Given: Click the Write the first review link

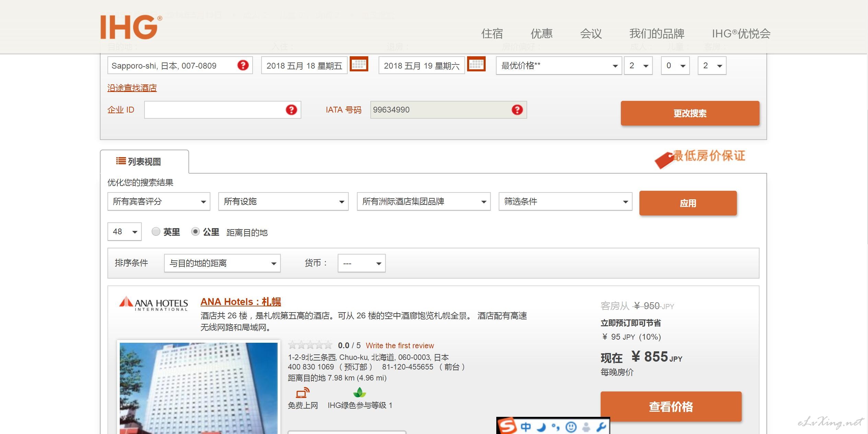Looking at the screenshot, I should 400,345.
